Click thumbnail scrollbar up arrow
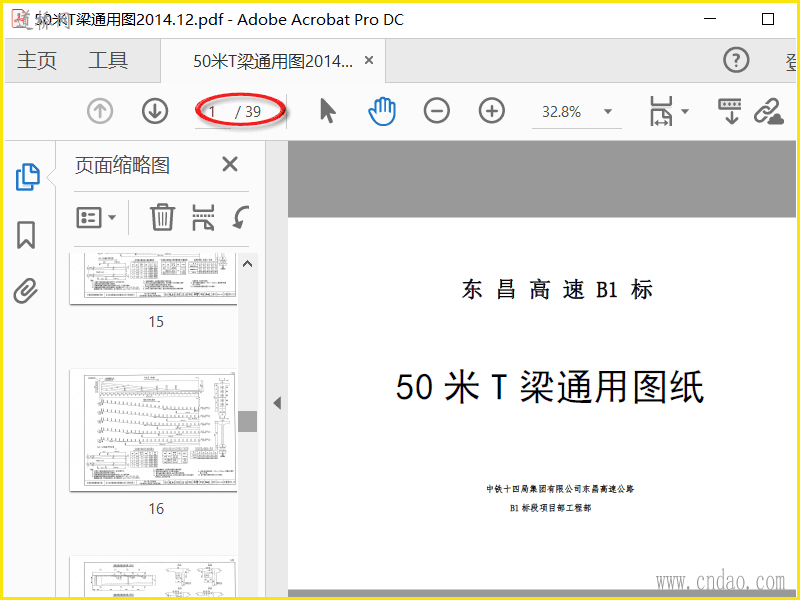800x600 pixels. coord(247,264)
